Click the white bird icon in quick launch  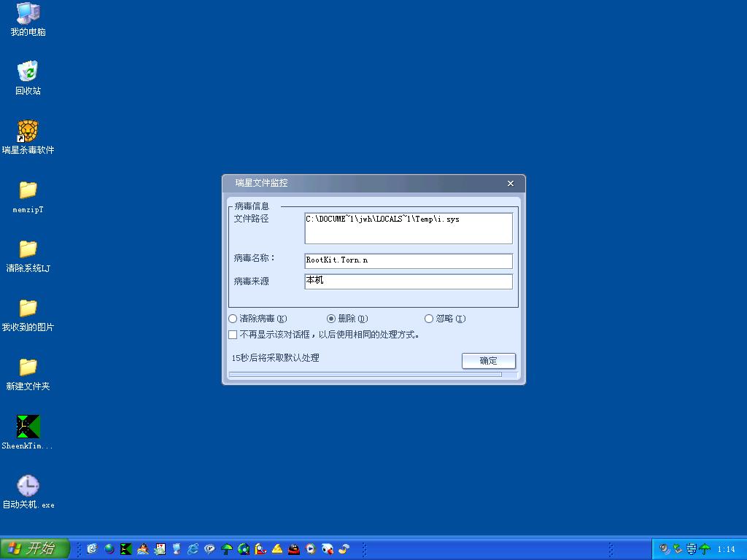328,549
